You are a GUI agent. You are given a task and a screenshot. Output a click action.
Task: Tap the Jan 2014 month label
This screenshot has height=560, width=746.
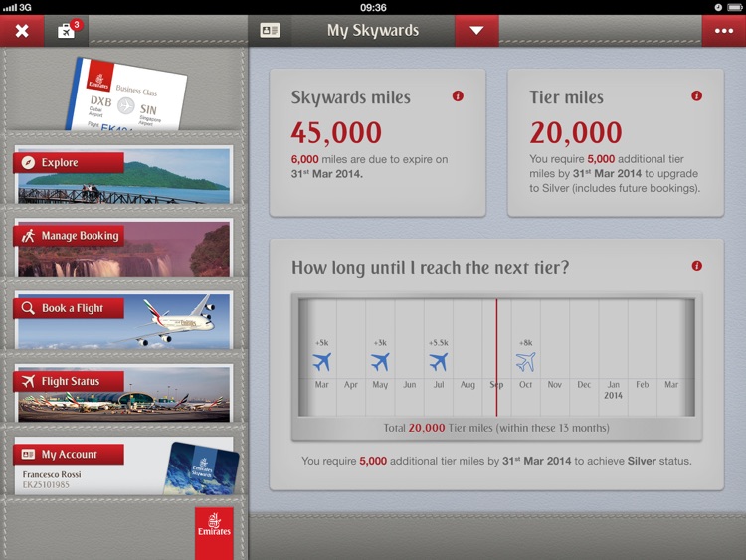click(614, 390)
